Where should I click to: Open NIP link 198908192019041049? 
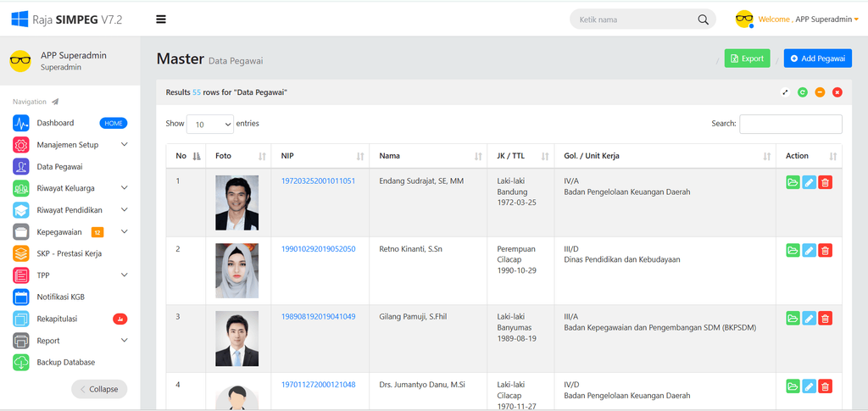[319, 316]
